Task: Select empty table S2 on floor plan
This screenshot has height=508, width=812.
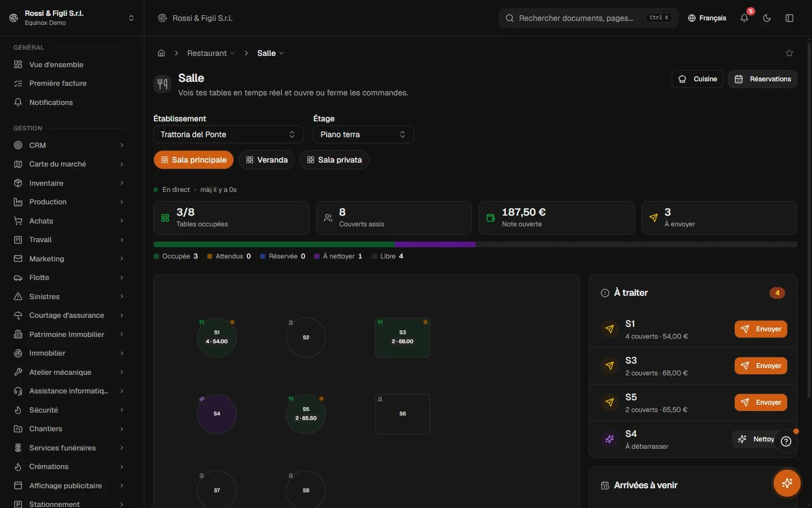Action: pos(306,338)
